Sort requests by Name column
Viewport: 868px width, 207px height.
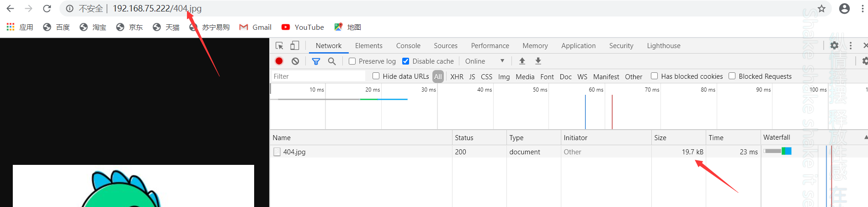pos(361,137)
